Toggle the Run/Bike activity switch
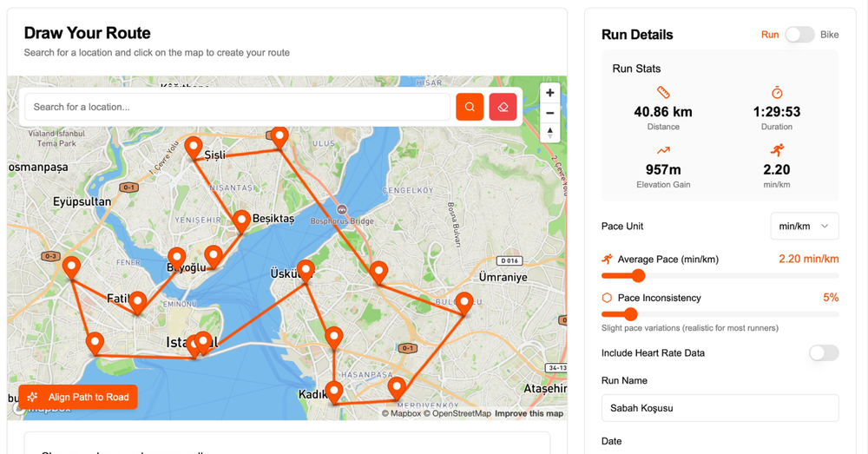Image resolution: width=868 pixels, height=454 pixels. pyautogui.click(x=799, y=35)
